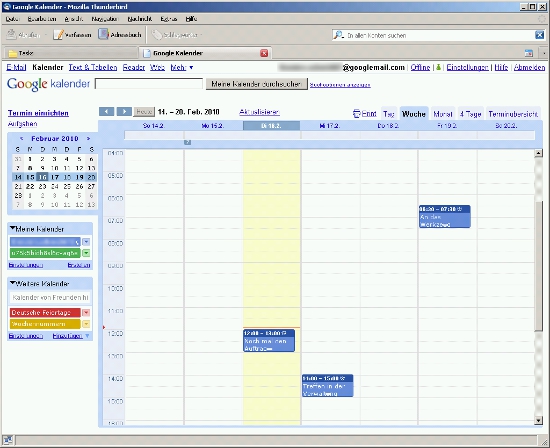Click the Heute today button
The width and height of the screenshot is (550, 448).
[x=144, y=112]
